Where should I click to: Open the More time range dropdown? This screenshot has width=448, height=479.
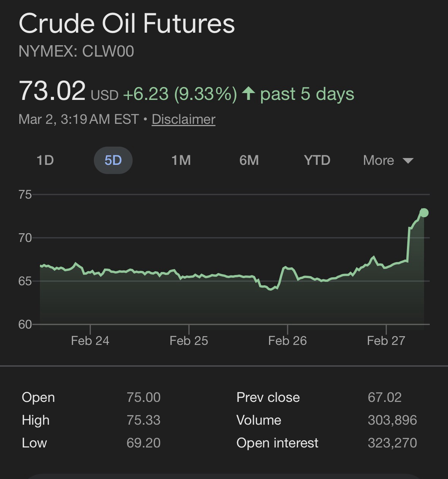[388, 160]
